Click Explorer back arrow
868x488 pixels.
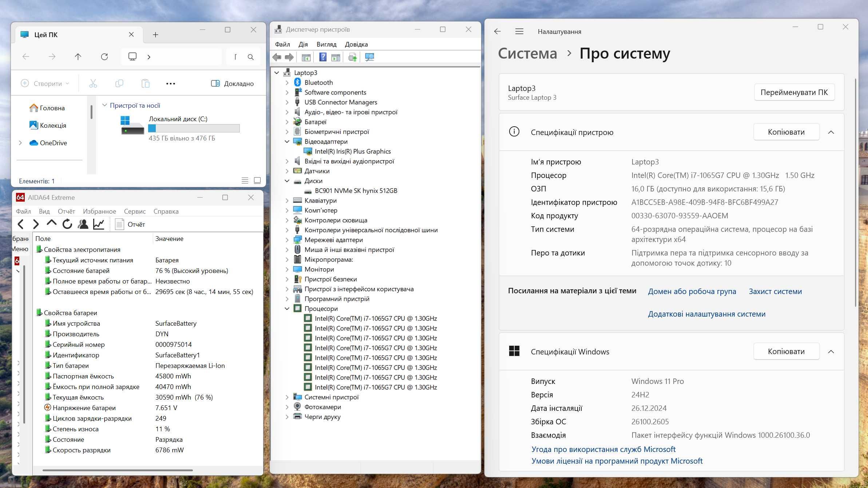click(x=26, y=56)
